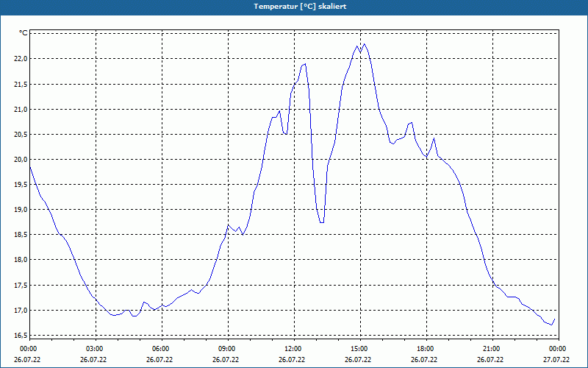Image resolution: width=588 pixels, height=368 pixels.
Task: Click the 21,5 y-axis value
Action: tap(21, 84)
